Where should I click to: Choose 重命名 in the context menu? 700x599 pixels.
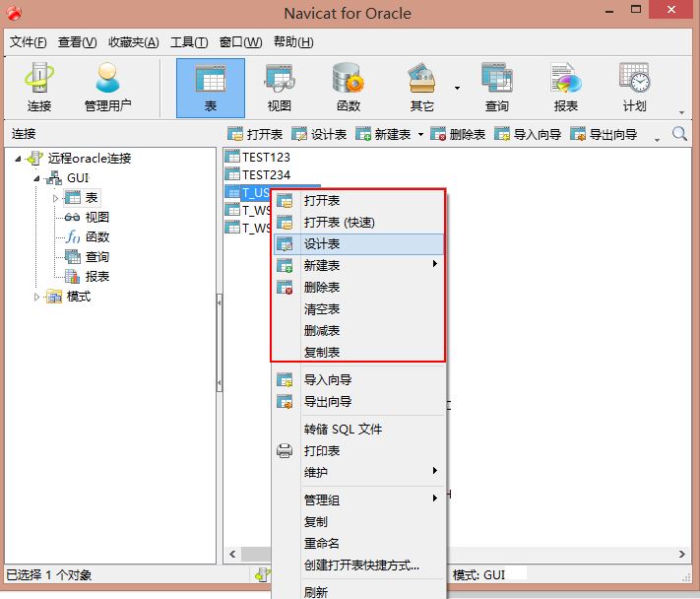pos(358,543)
